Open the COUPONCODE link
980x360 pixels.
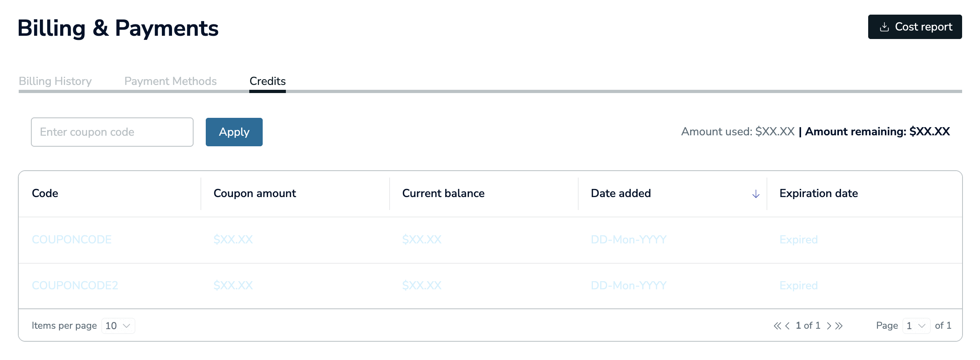point(72,240)
